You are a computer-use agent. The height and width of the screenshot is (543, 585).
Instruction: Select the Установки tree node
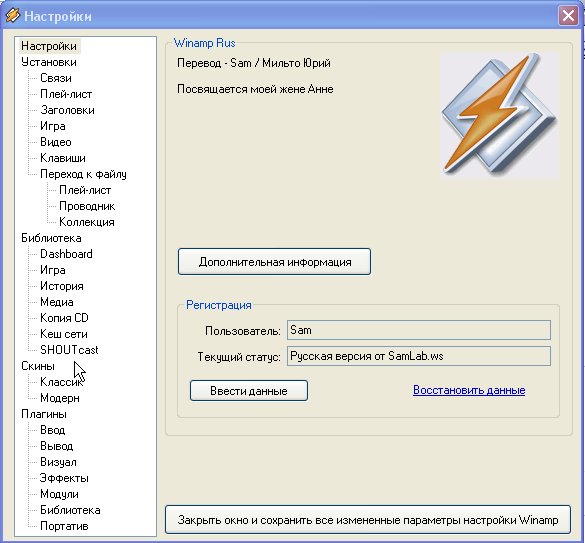[49, 62]
